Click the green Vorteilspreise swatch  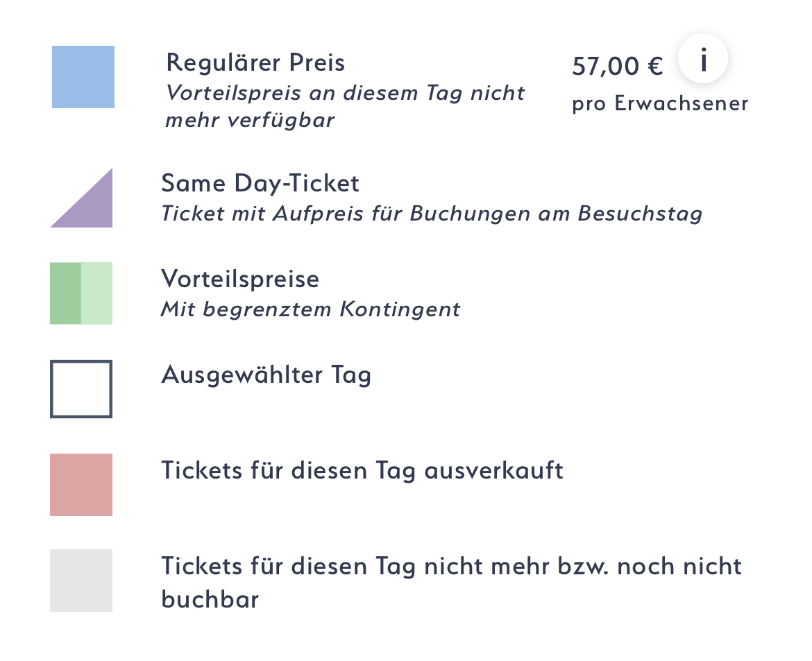[81, 293]
